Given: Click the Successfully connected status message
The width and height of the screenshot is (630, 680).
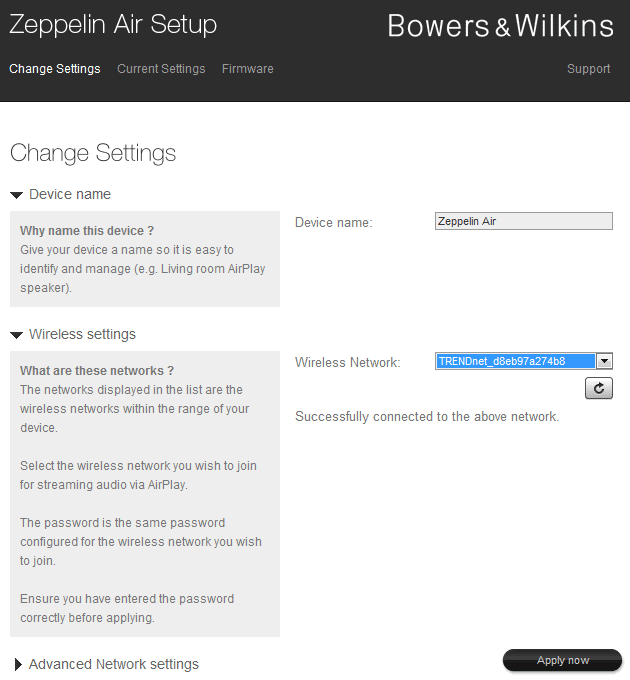Looking at the screenshot, I should pos(427,417).
